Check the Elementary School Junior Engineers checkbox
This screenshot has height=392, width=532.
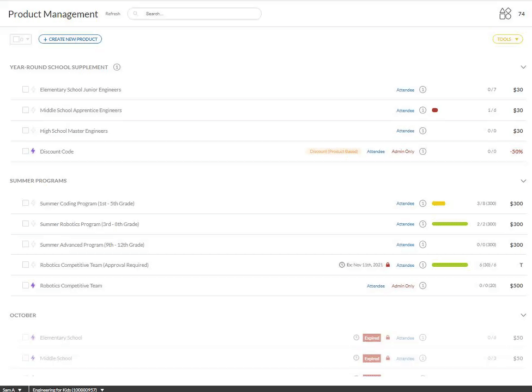(x=26, y=89)
